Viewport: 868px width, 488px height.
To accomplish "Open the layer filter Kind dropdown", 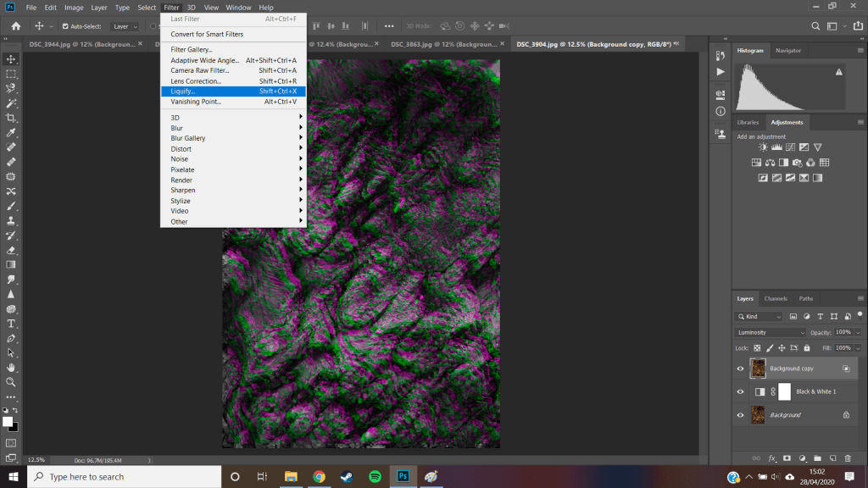I will (x=759, y=316).
